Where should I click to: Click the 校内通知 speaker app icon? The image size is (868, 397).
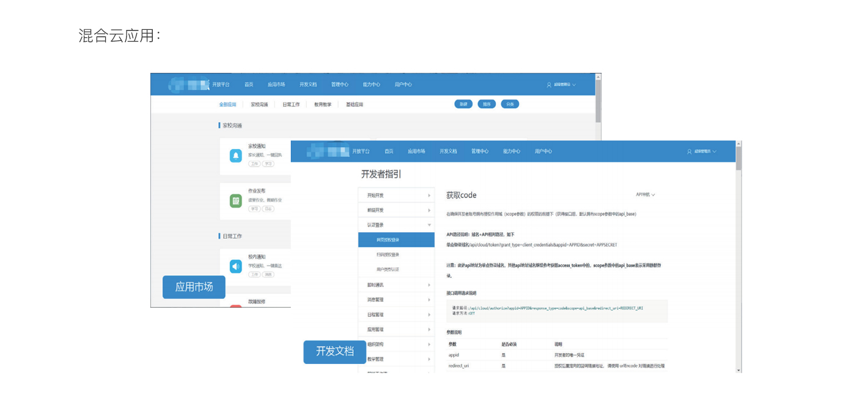pos(235,266)
